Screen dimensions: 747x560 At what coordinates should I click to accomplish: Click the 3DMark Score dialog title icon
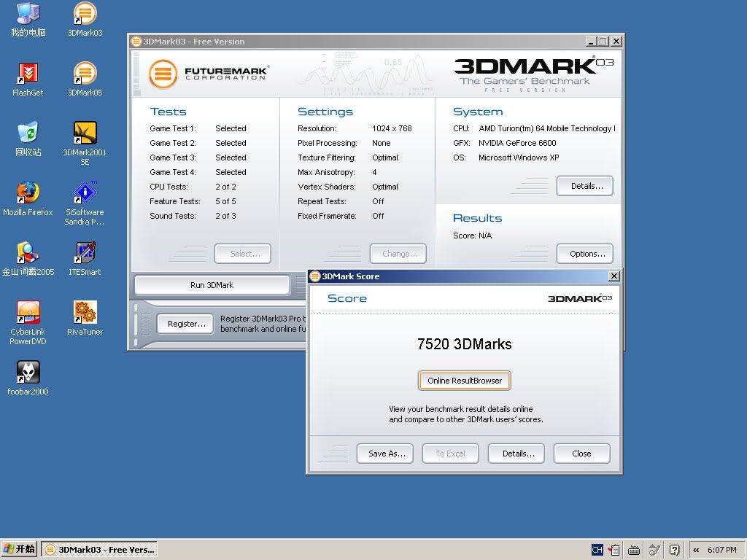pyautogui.click(x=315, y=276)
